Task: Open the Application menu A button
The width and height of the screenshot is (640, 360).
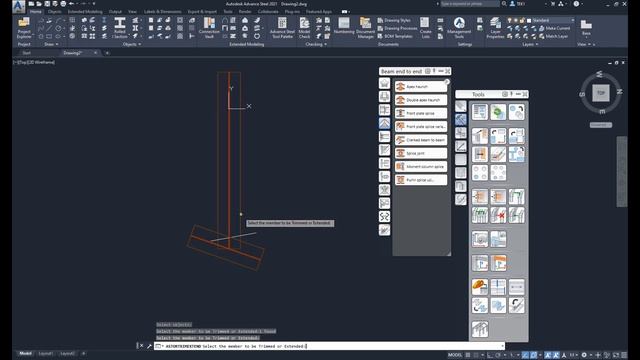Action: click(x=18, y=6)
